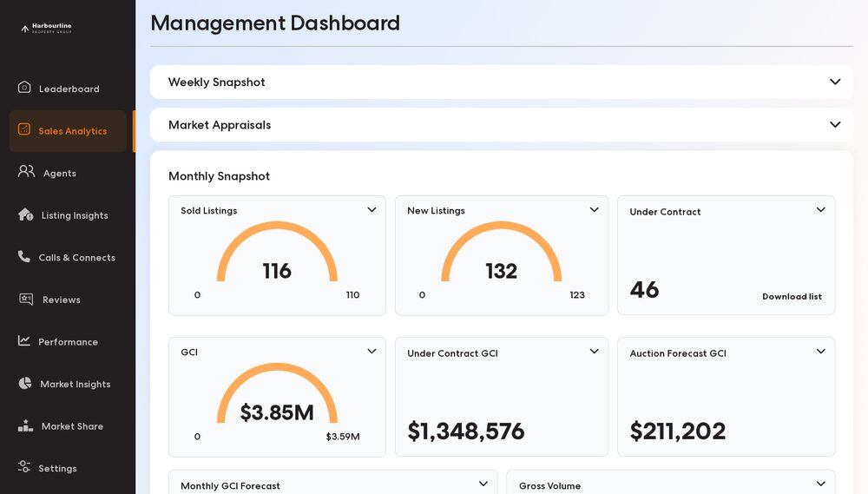The width and height of the screenshot is (868, 494).
Task: Click the Harbourline logo
Action: pos(47,29)
